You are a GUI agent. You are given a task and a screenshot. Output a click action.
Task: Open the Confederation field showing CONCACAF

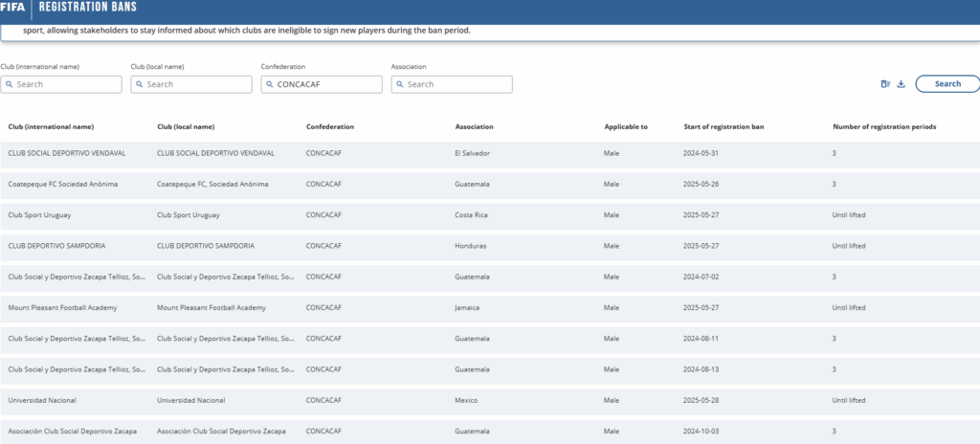[x=322, y=84]
